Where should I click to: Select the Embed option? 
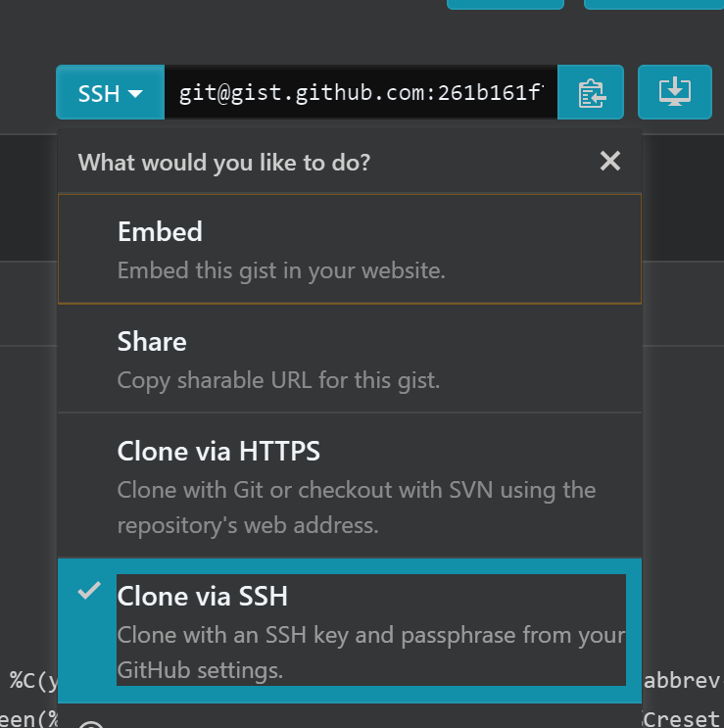350,249
